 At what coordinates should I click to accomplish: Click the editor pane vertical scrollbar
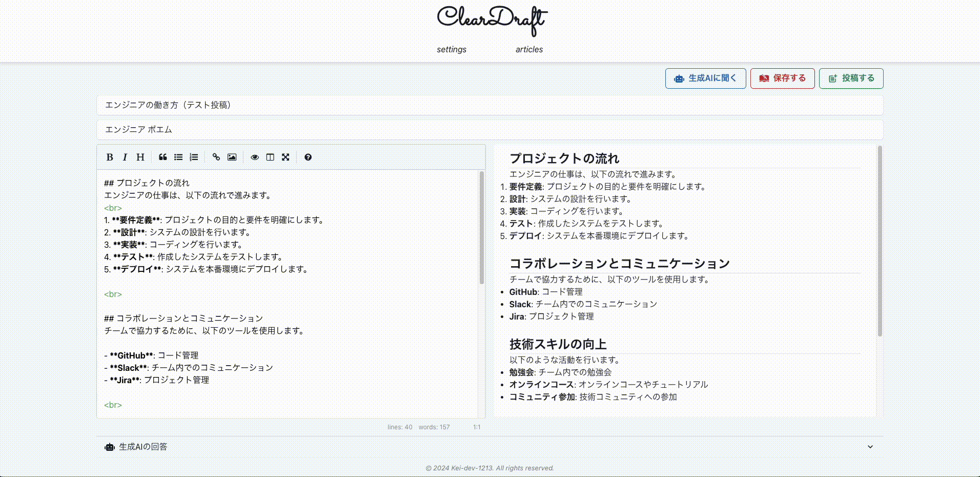pyautogui.click(x=482, y=228)
